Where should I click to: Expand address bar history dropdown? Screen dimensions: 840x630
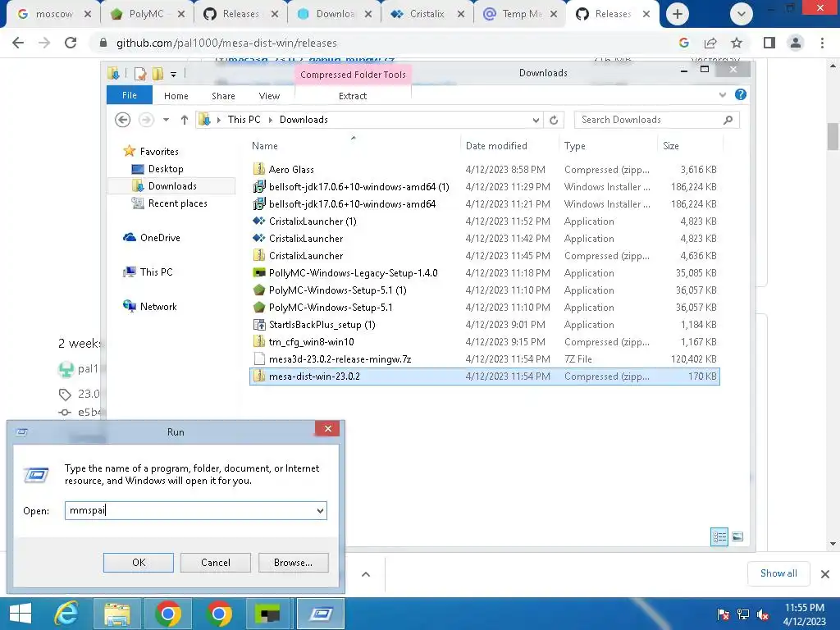tap(536, 120)
